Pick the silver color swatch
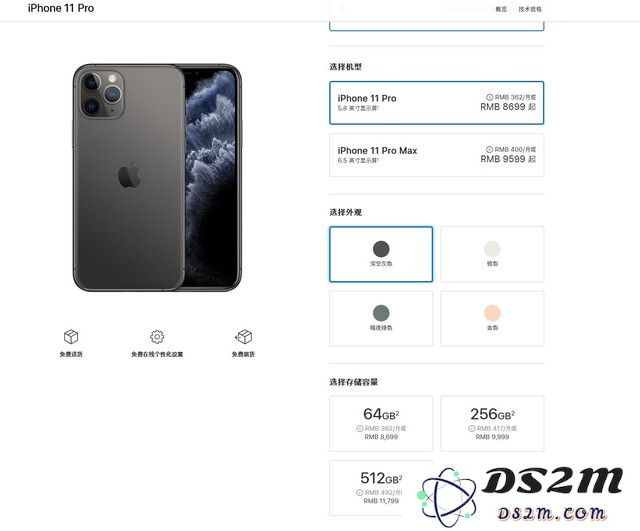 [492, 254]
